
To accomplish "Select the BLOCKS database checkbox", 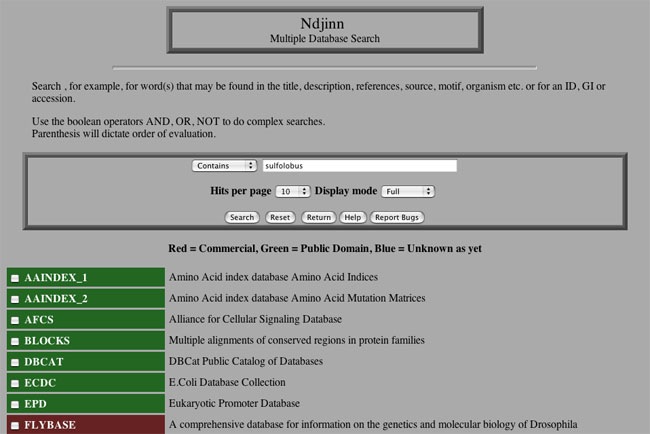I will (16, 341).
